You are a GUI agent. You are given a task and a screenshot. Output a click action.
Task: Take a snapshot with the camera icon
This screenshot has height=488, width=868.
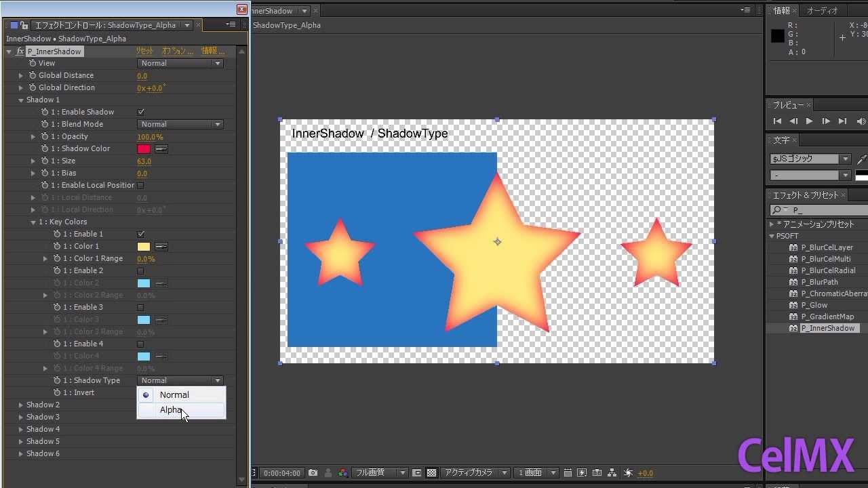[313, 473]
